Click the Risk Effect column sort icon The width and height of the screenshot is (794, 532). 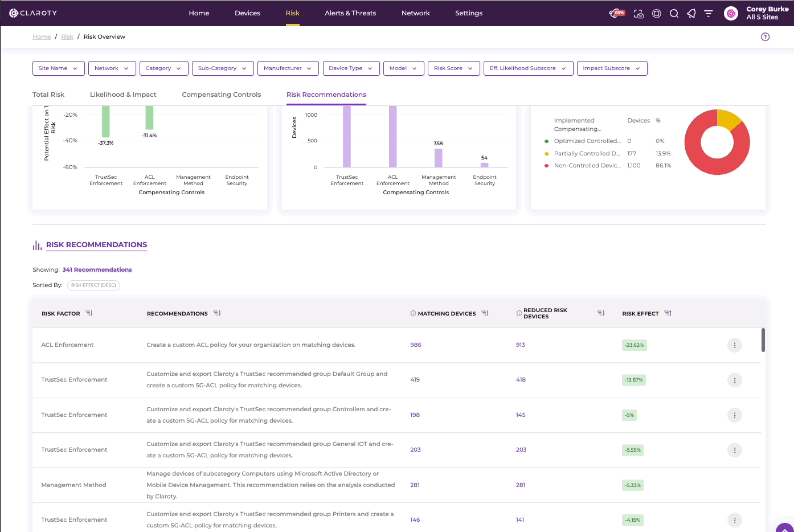tap(668, 313)
